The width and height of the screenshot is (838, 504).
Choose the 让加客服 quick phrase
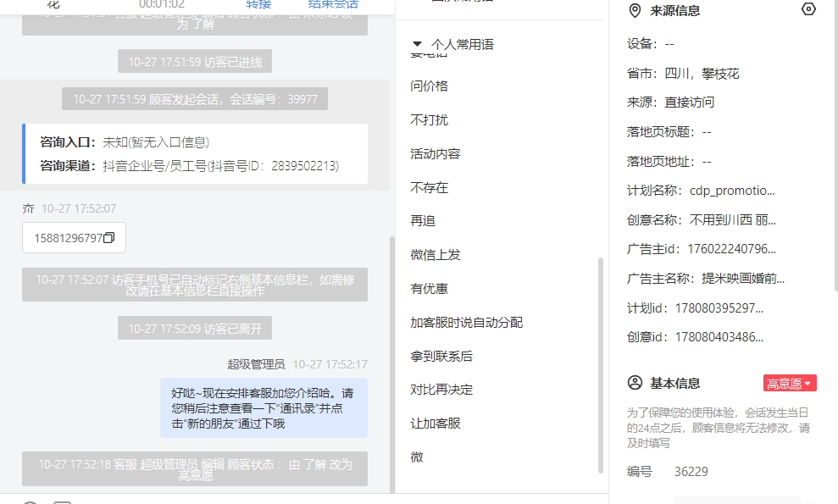click(x=436, y=424)
